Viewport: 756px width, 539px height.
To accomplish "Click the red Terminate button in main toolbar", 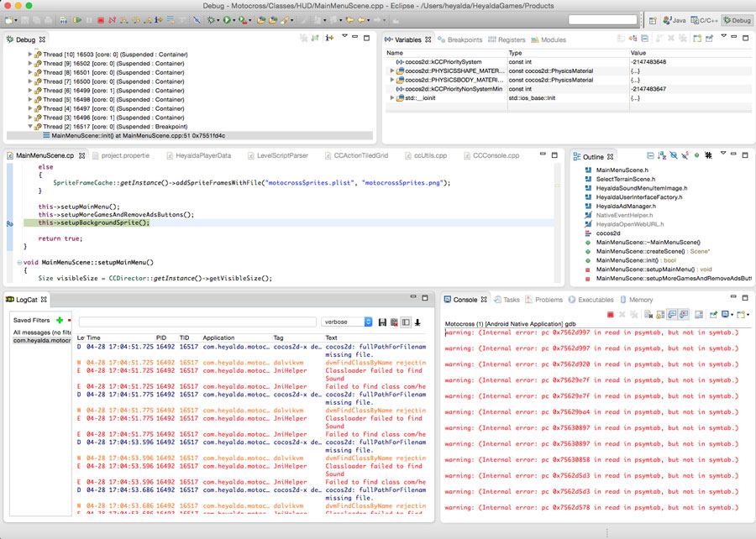I will point(101,20).
